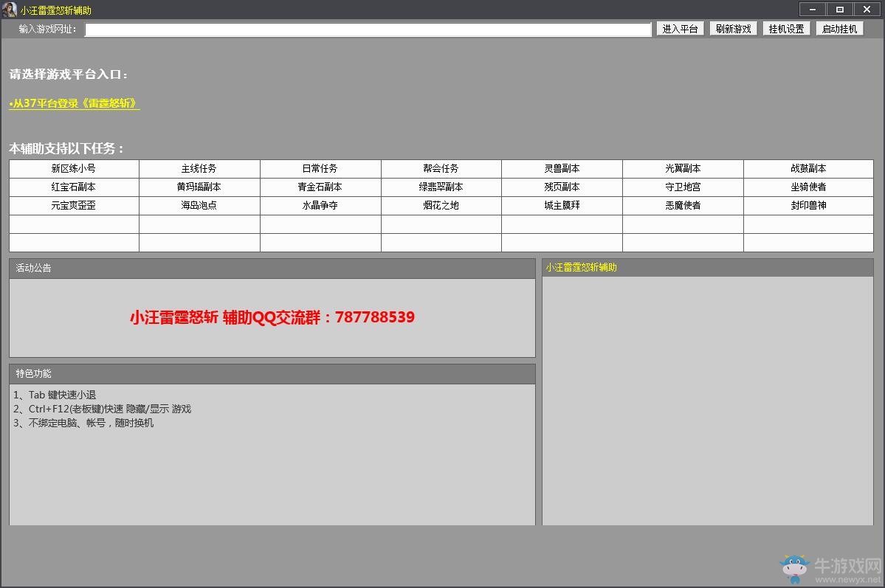Click the 本辅助支持以下任务 heading
Image resolution: width=885 pixels, height=588 pixels.
[x=66, y=149]
